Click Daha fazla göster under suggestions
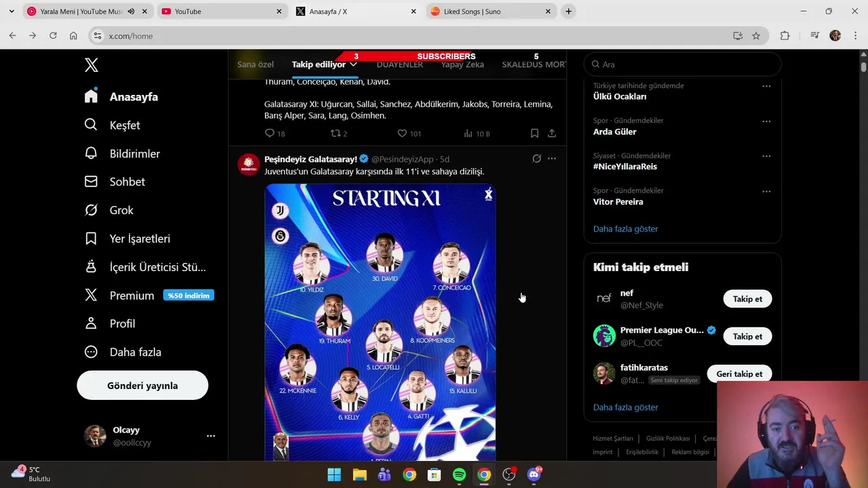 [x=625, y=407]
